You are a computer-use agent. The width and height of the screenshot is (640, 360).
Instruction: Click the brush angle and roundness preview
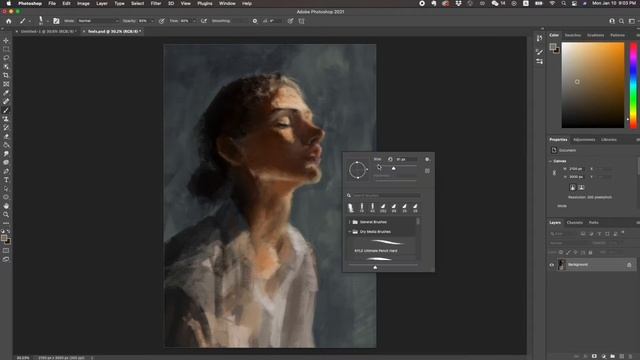point(358,170)
